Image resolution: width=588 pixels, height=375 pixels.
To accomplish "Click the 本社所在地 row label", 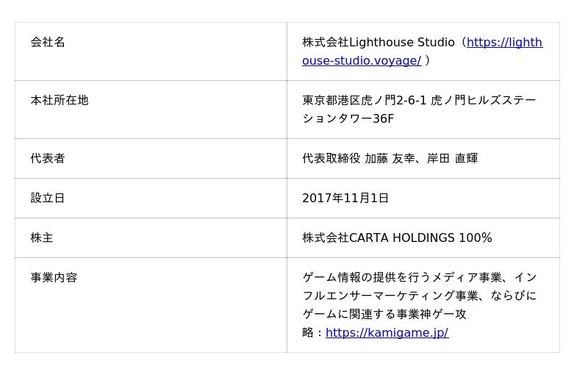I will click(x=60, y=101).
